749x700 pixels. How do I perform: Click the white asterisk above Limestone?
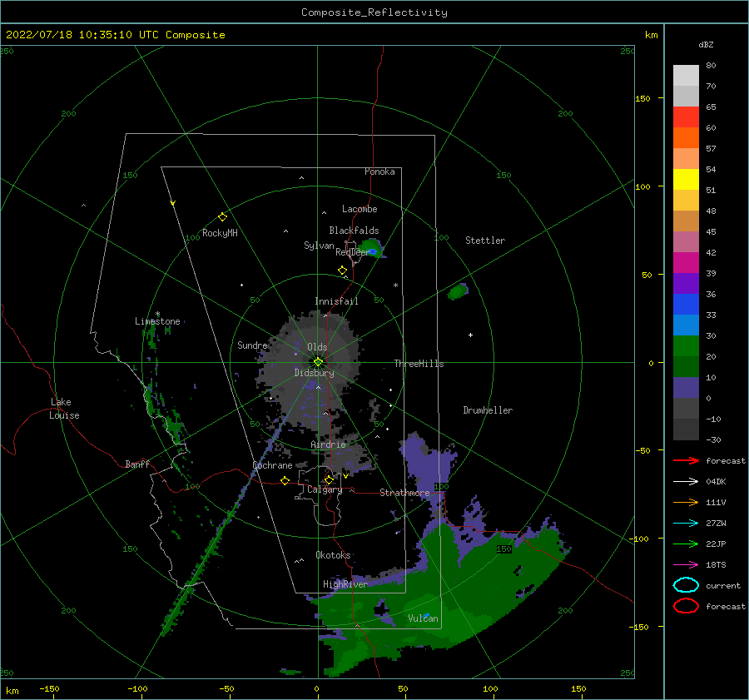(157, 314)
